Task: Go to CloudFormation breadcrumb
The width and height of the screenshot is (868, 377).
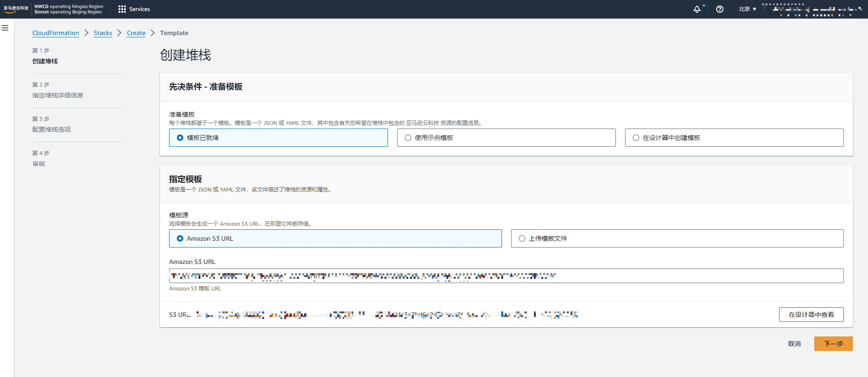Action: point(56,33)
